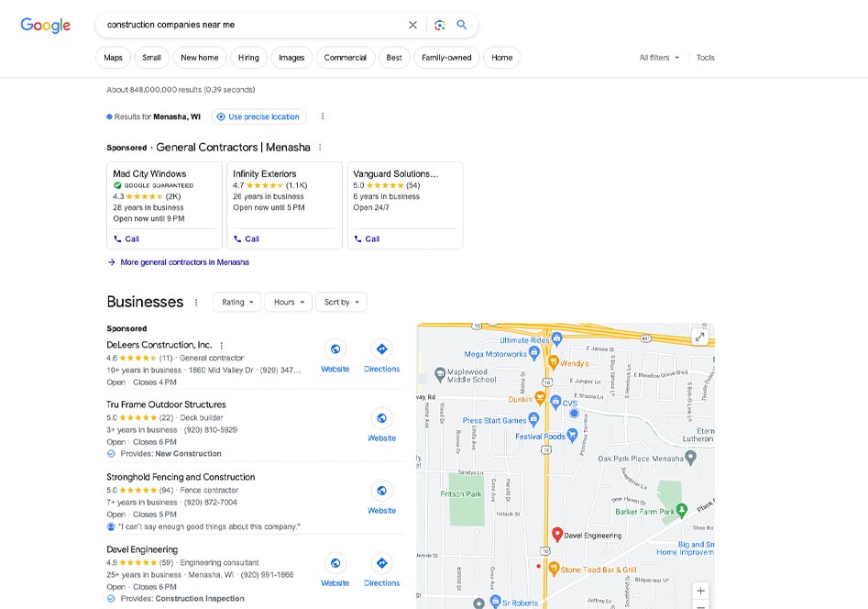Click the Tru Frame Outdoor Structures website icon
This screenshot has width=868, height=609.
382,418
